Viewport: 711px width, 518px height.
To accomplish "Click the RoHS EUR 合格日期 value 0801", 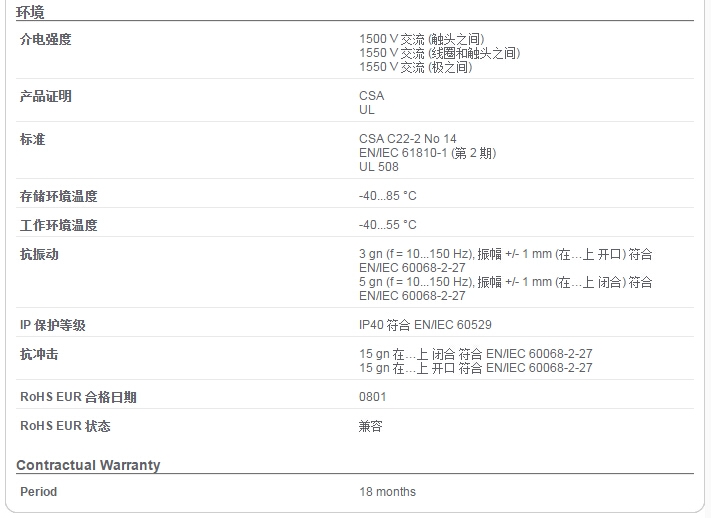I will click(x=373, y=397).
